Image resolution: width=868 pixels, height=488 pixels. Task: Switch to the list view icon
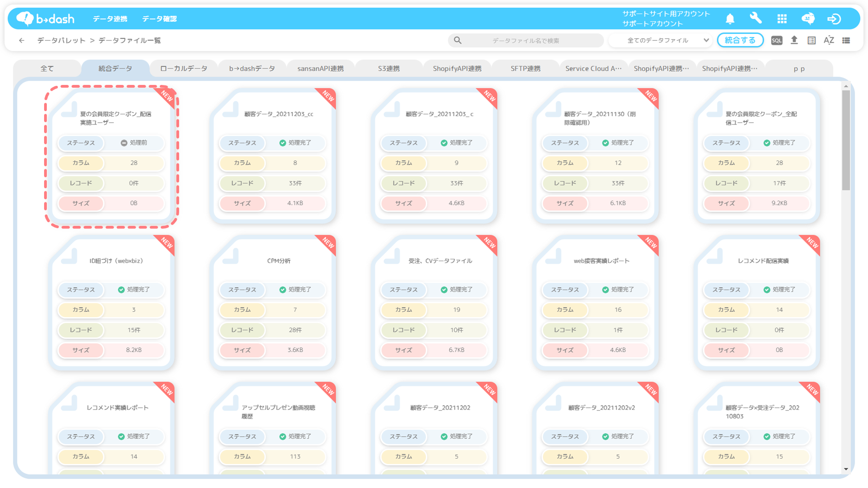click(x=846, y=40)
